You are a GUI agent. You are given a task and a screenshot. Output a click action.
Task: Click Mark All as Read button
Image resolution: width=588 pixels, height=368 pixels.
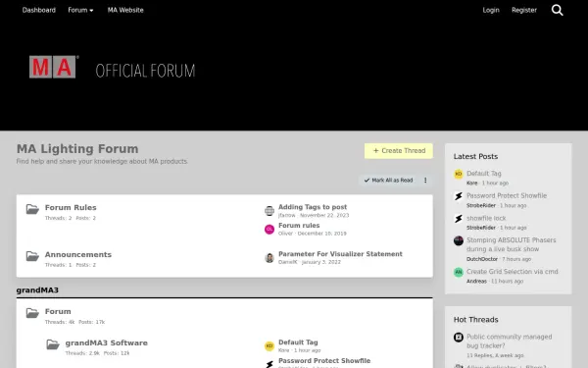click(388, 181)
